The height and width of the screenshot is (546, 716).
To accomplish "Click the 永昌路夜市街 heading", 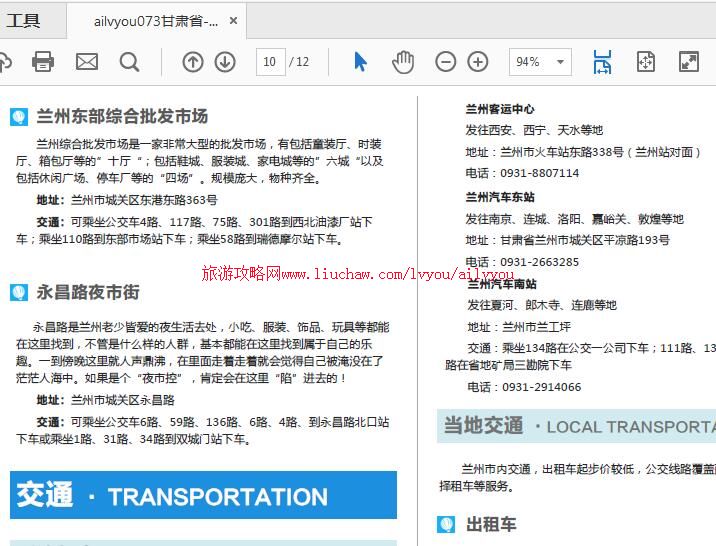I will coord(88,292).
